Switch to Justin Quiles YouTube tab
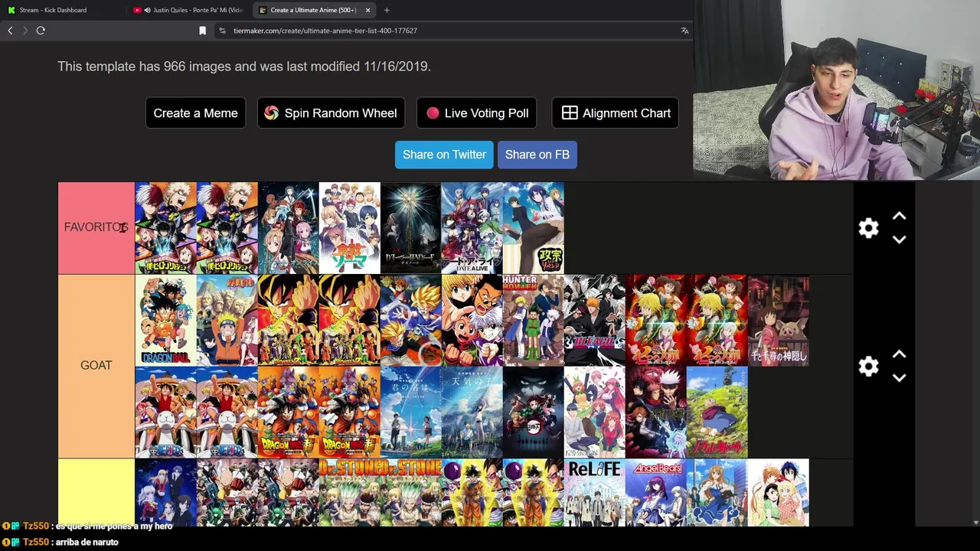The width and height of the screenshot is (980, 551). (189, 10)
